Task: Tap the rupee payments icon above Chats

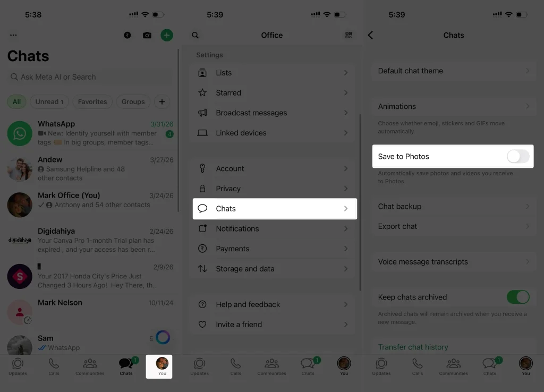Action: click(x=127, y=35)
